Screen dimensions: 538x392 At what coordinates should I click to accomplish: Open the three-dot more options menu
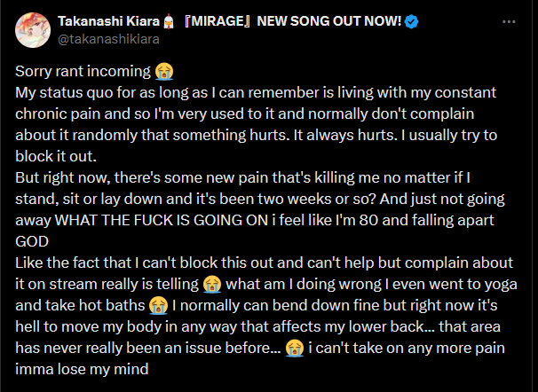[x=509, y=21]
